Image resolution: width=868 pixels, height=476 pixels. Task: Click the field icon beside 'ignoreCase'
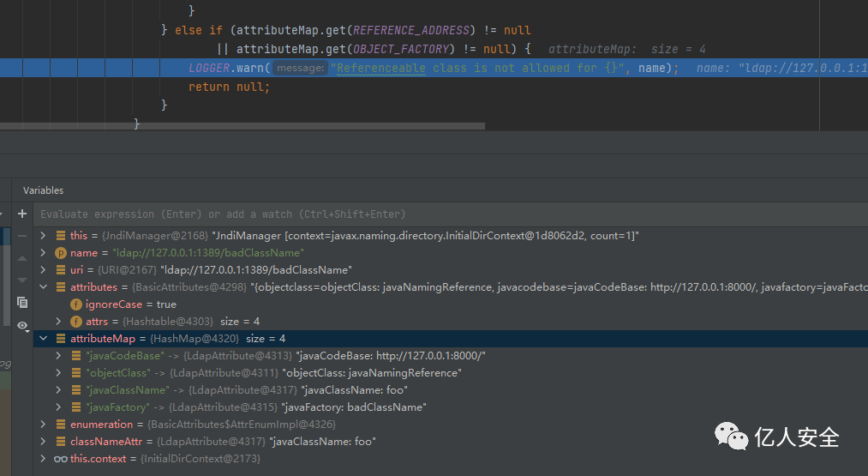click(76, 304)
